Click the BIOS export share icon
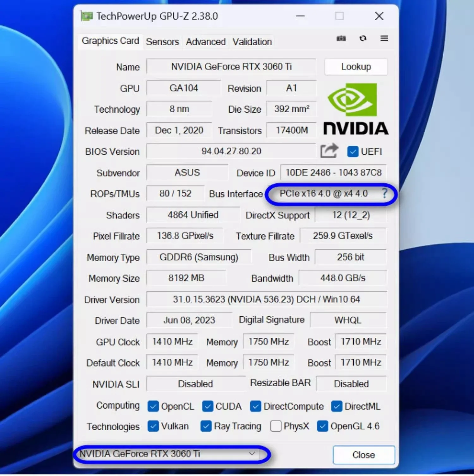The width and height of the screenshot is (474, 476). (329, 151)
